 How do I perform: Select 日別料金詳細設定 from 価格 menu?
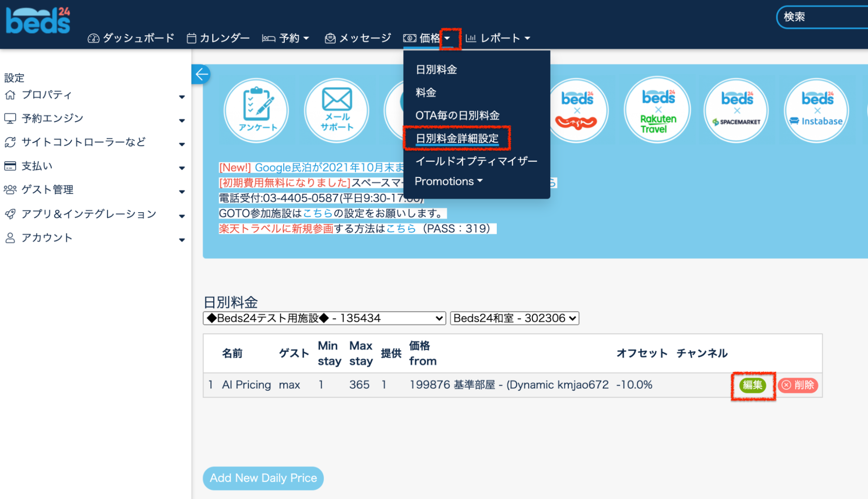tap(457, 138)
